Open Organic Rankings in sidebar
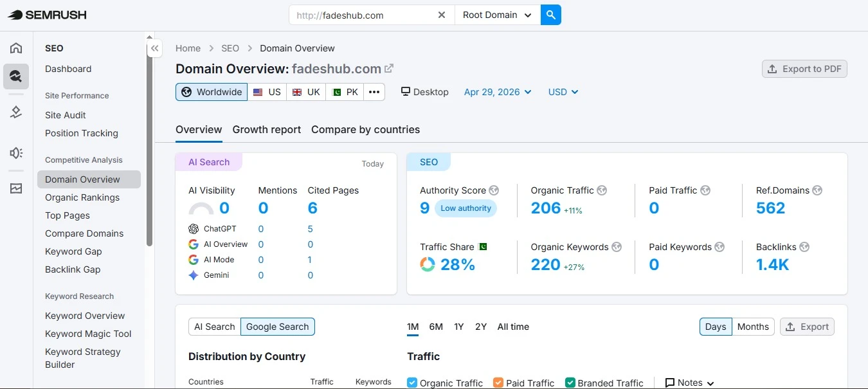868x389 pixels. tap(82, 197)
